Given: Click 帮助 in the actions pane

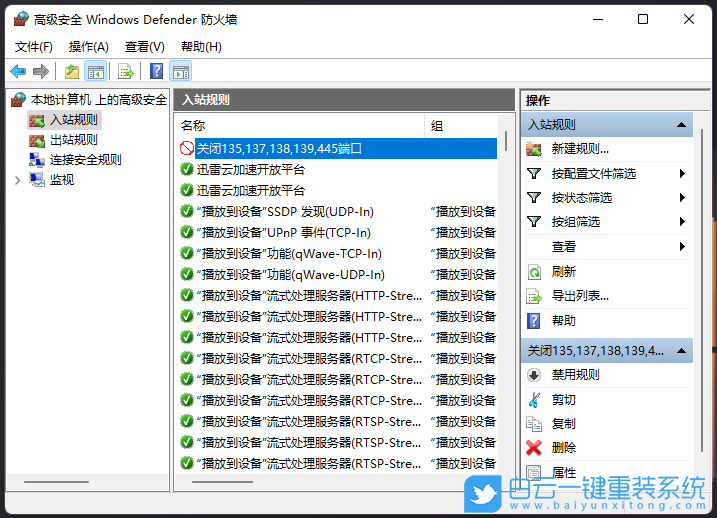Looking at the screenshot, I should coord(563,321).
